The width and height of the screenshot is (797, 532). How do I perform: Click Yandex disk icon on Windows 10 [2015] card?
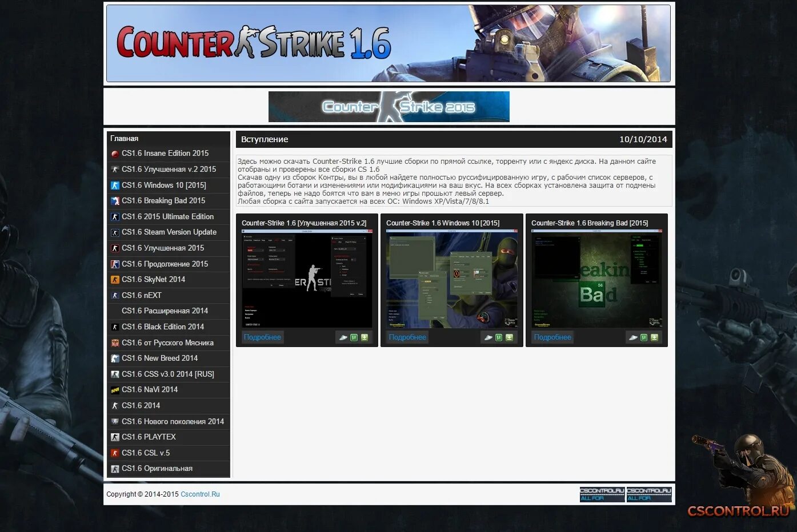point(488,337)
